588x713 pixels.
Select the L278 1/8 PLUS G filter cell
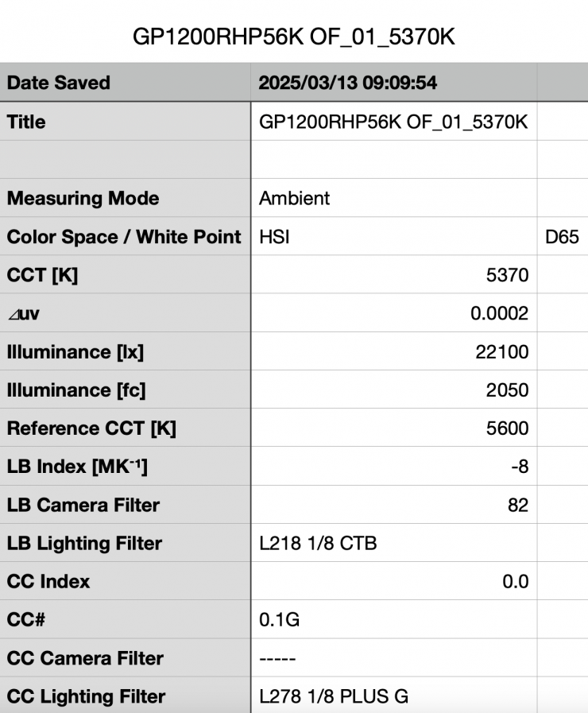(334, 697)
